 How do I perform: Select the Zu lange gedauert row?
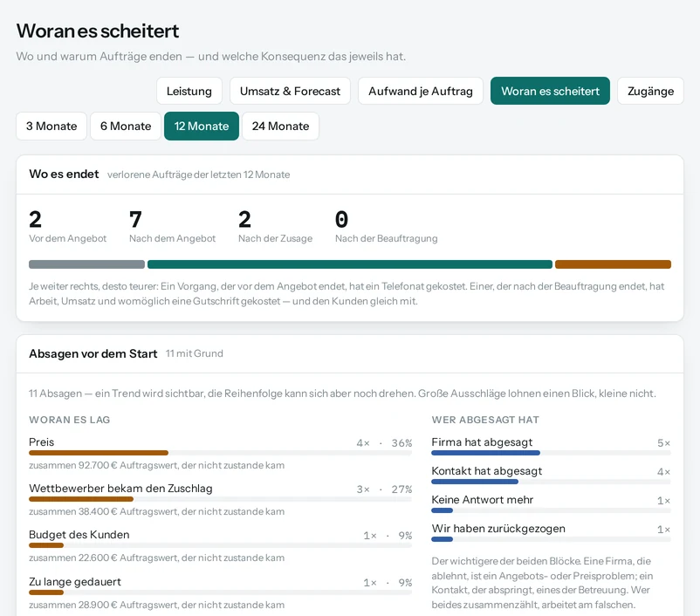pyautogui.click(x=221, y=593)
